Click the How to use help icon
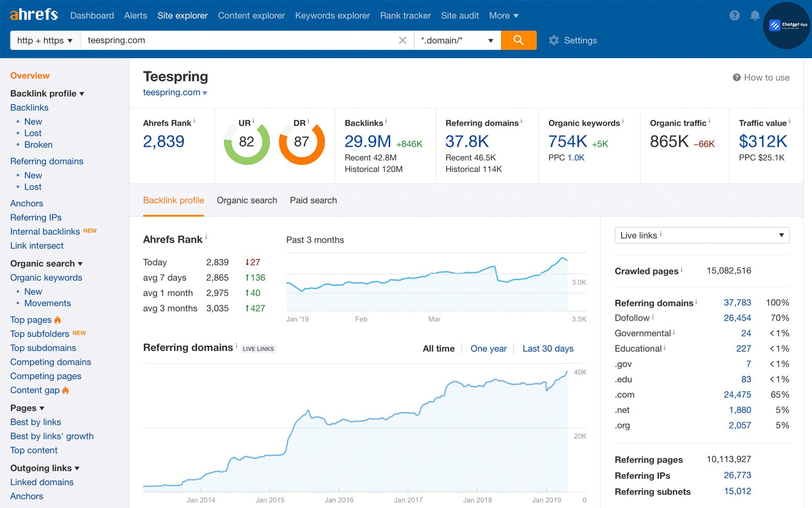 [x=737, y=78]
